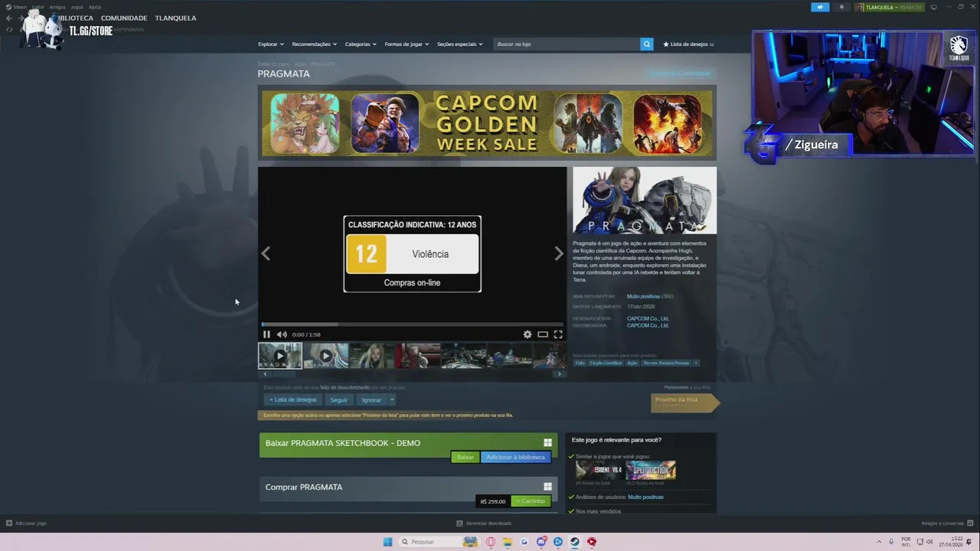This screenshot has height=551, width=980.
Task: Show hidden system tray icons
Action: 877,542
